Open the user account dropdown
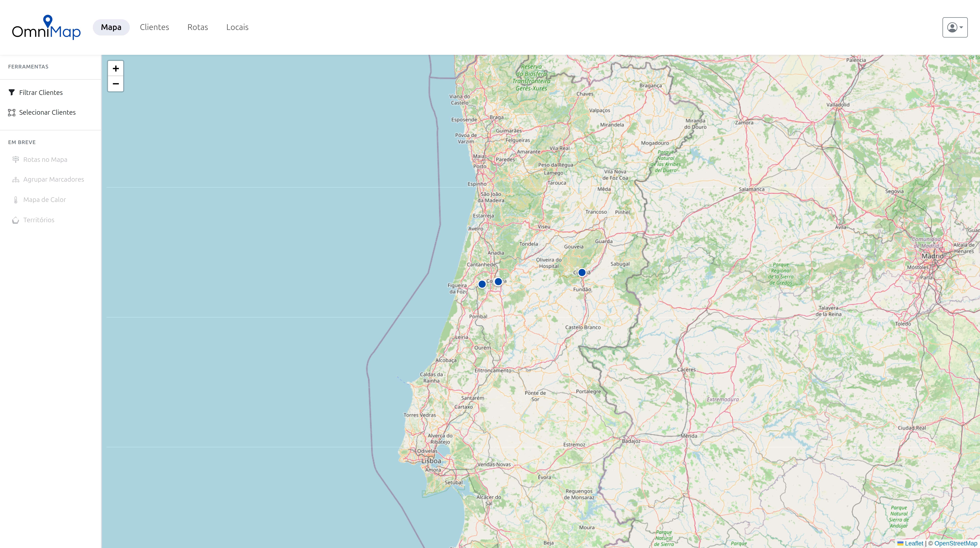980x548 pixels. (x=955, y=27)
